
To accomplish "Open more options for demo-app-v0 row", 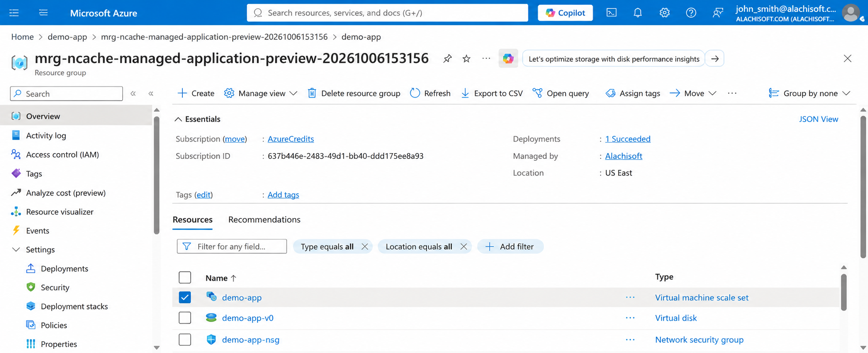I will (x=630, y=318).
